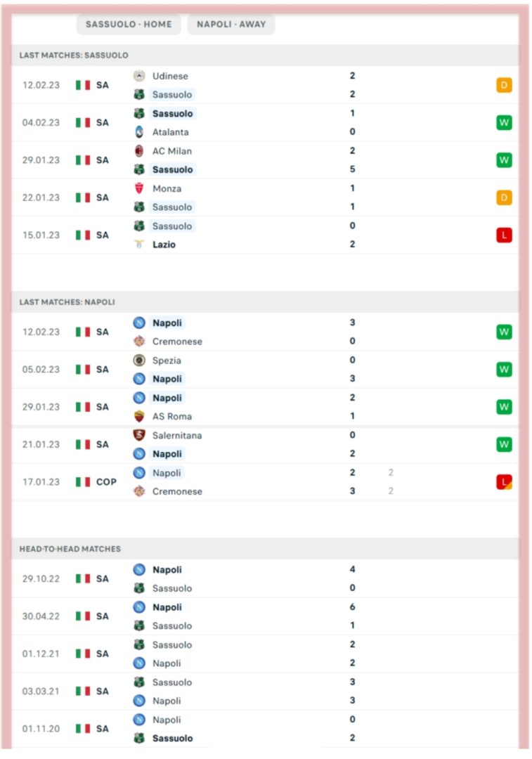This screenshot has height=759, width=532.
Task: Click the red L badge for Sassuolo vs Lazio
Action: [504, 235]
